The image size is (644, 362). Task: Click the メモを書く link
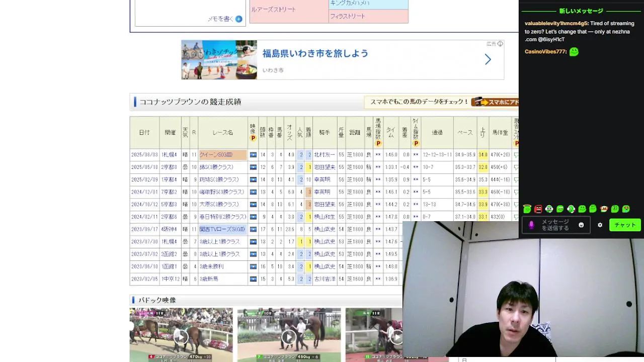coord(220,19)
